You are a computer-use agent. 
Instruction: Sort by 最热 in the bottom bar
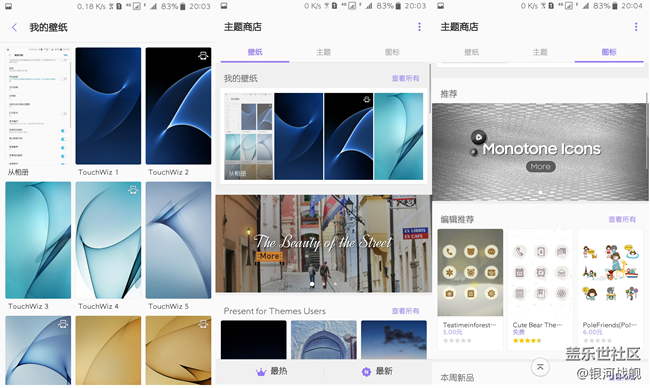(271, 371)
